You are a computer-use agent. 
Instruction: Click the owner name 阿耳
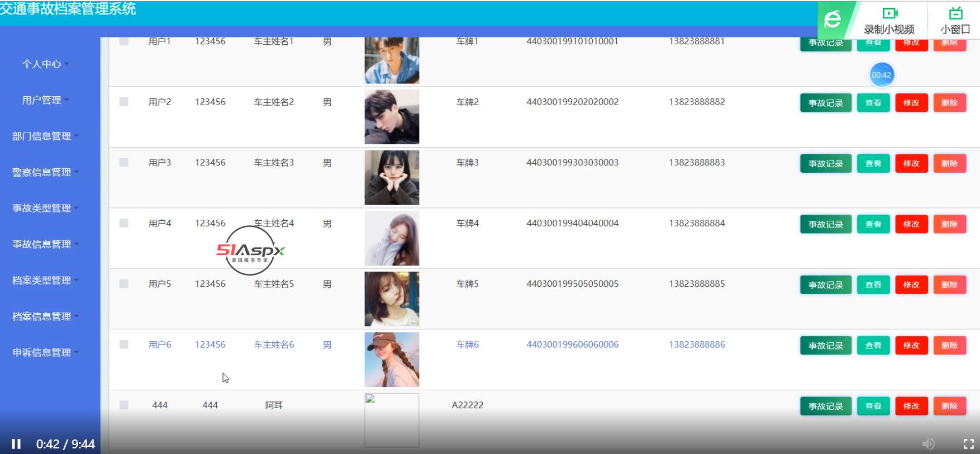click(x=274, y=405)
